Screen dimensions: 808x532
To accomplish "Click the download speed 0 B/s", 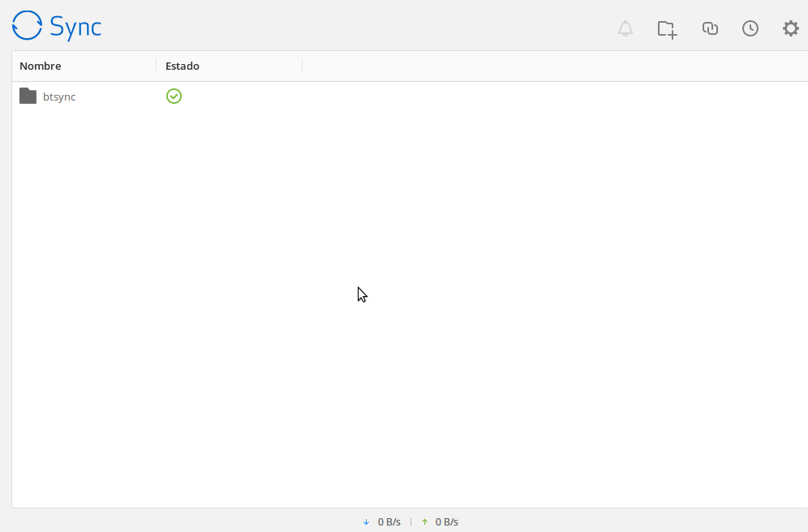I will tap(389, 521).
